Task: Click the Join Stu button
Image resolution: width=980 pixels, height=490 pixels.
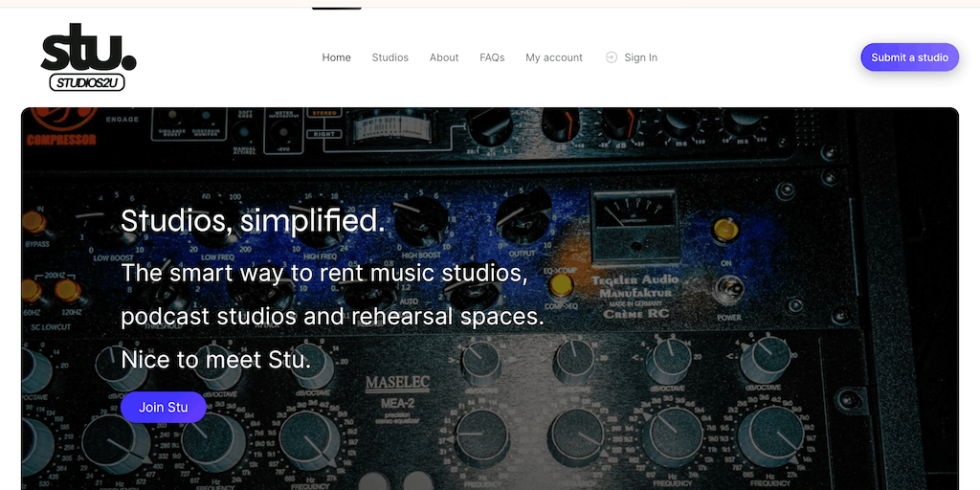Action: click(x=163, y=408)
